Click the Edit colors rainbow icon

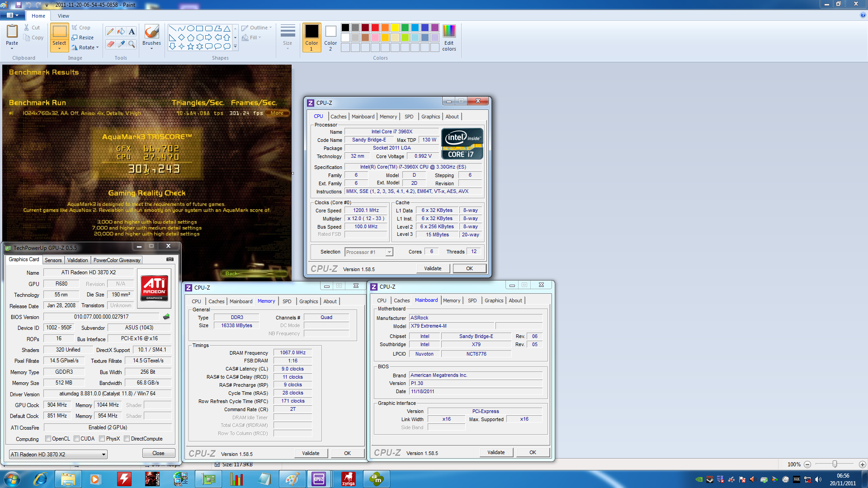[x=449, y=31]
